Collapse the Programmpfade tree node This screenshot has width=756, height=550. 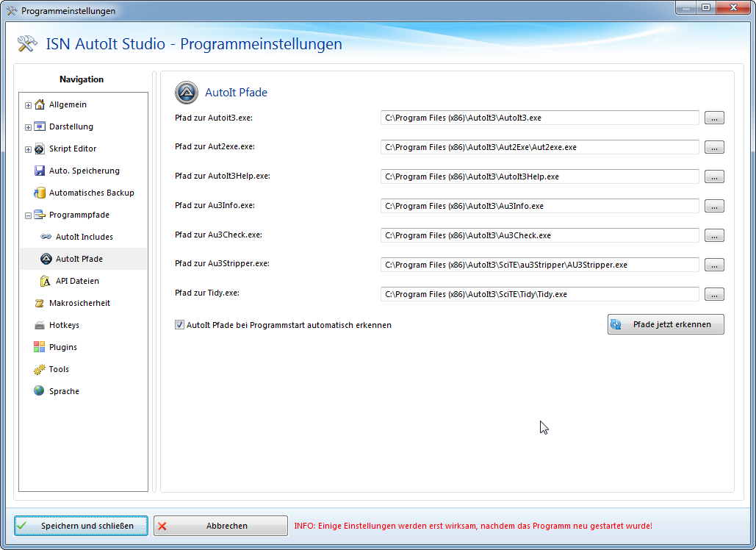point(28,215)
